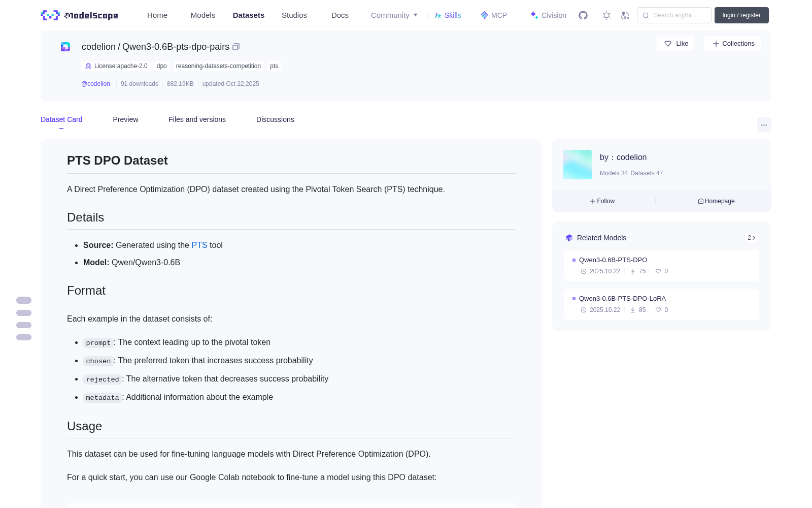Click the '882.19KB' size text

click(x=180, y=84)
